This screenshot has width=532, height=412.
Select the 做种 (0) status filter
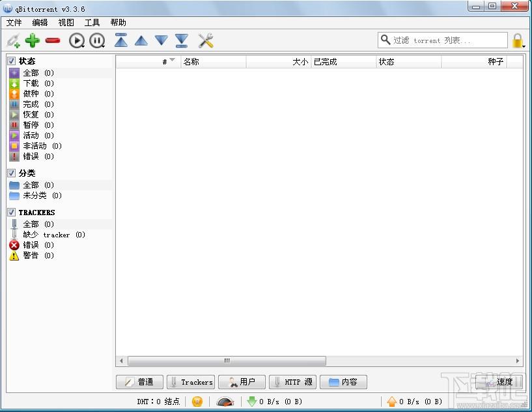60,94
